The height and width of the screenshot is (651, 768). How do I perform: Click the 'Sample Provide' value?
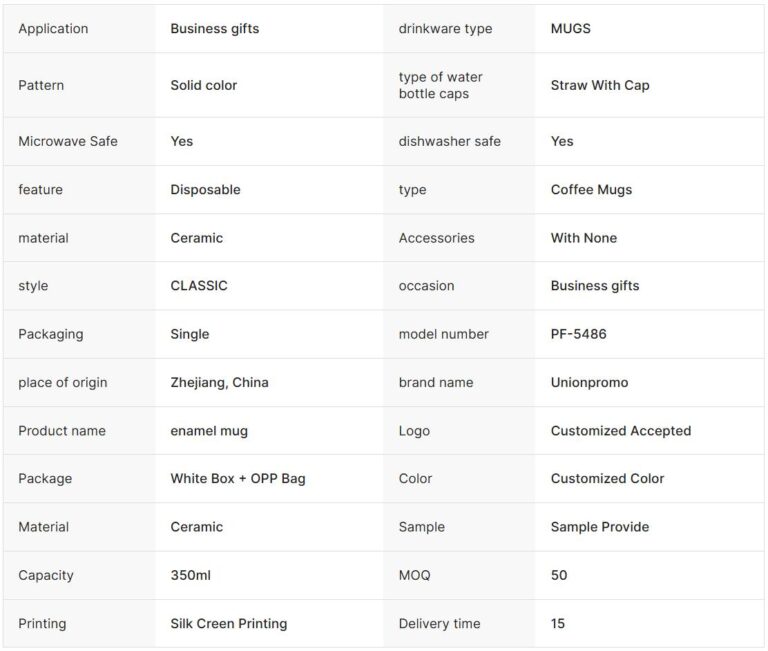click(x=599, y=527)
